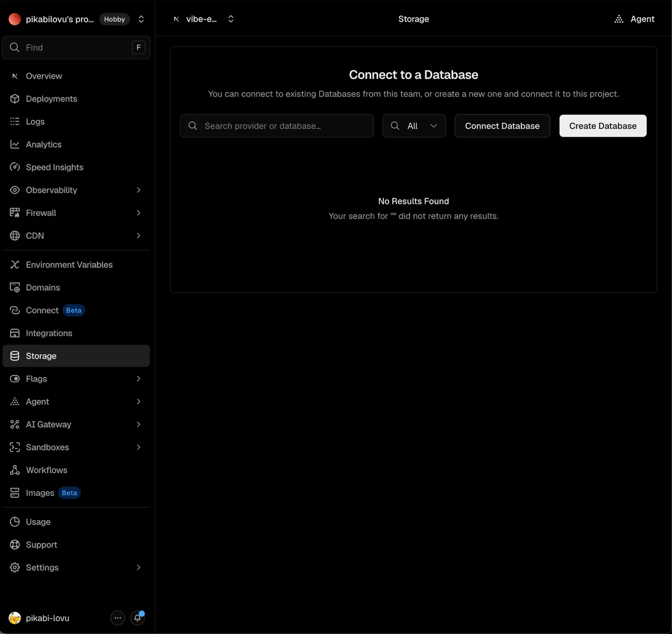Expand the Agent sidebar section
672x634 pixels.
click(x=138, y=402)
